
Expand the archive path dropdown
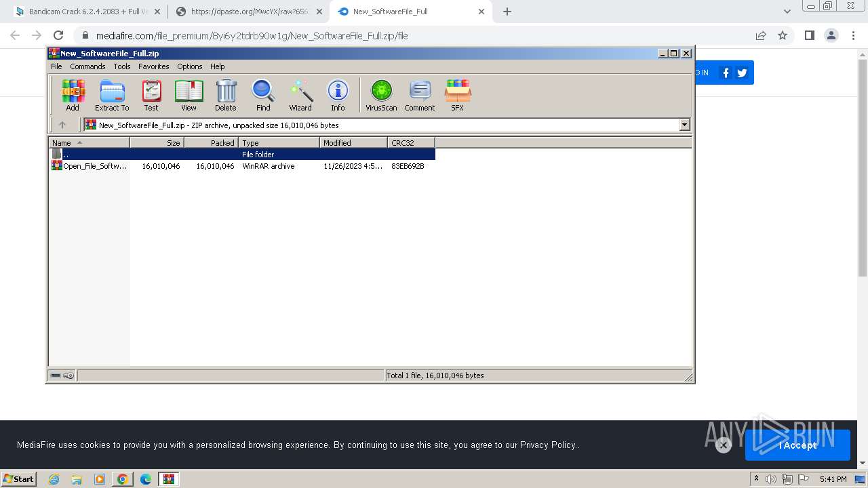pos(684,125)
